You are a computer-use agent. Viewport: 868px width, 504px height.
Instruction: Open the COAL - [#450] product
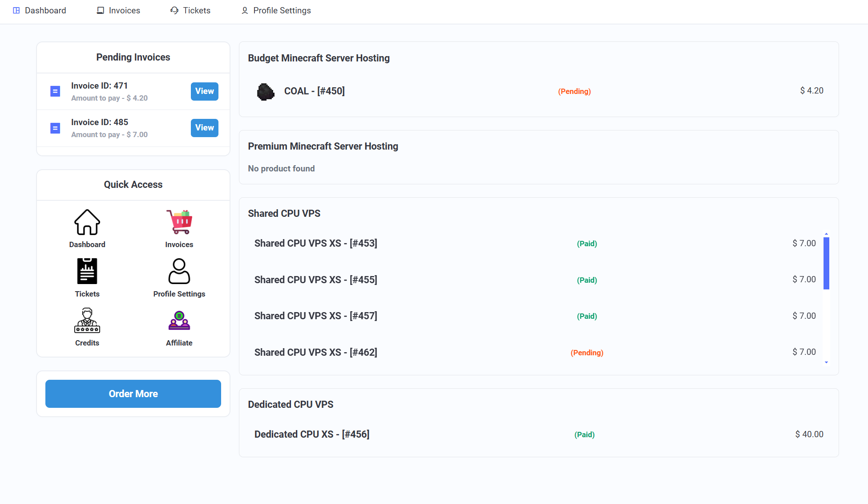315,91
